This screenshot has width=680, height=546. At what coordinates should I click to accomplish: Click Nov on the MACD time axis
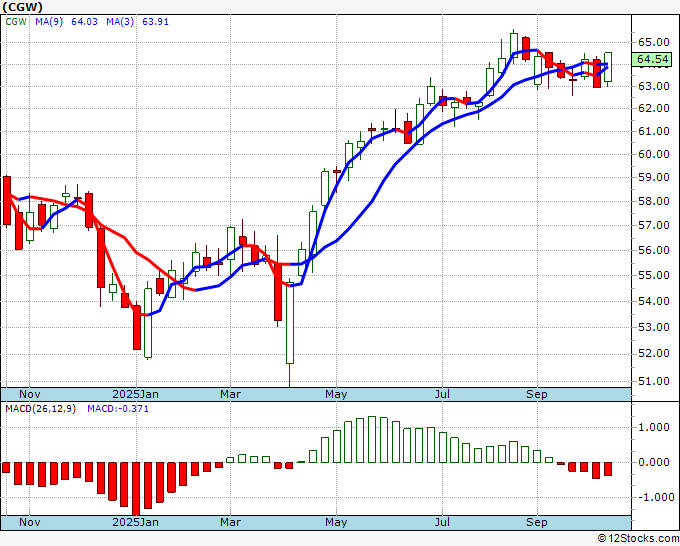(x=29, y=522)
